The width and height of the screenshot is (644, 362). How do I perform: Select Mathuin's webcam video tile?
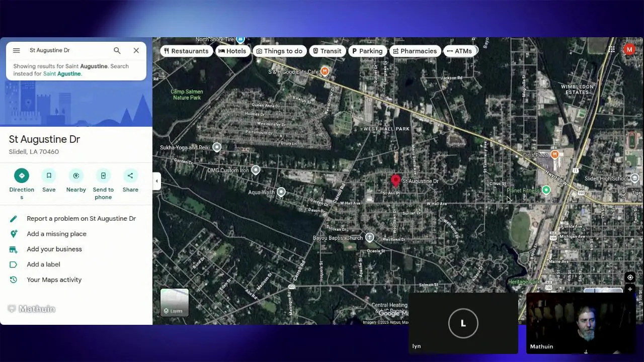pos(580,323)
